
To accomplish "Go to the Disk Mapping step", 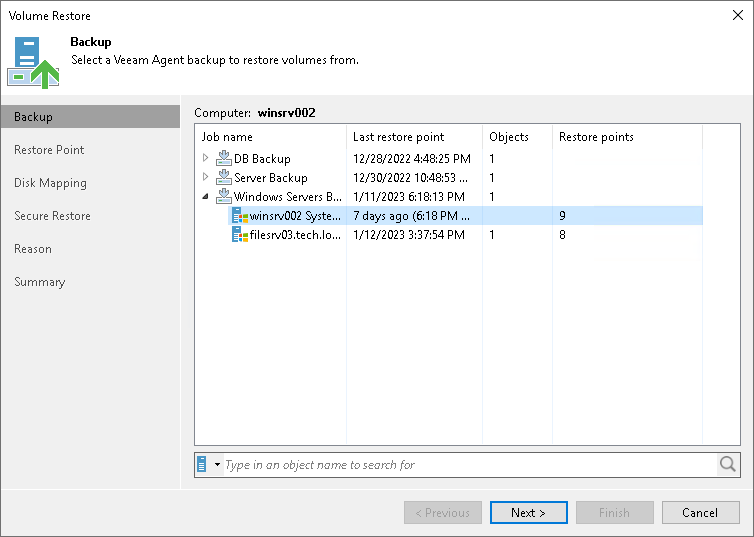I will pyautogui.click(x=50, y=183).
